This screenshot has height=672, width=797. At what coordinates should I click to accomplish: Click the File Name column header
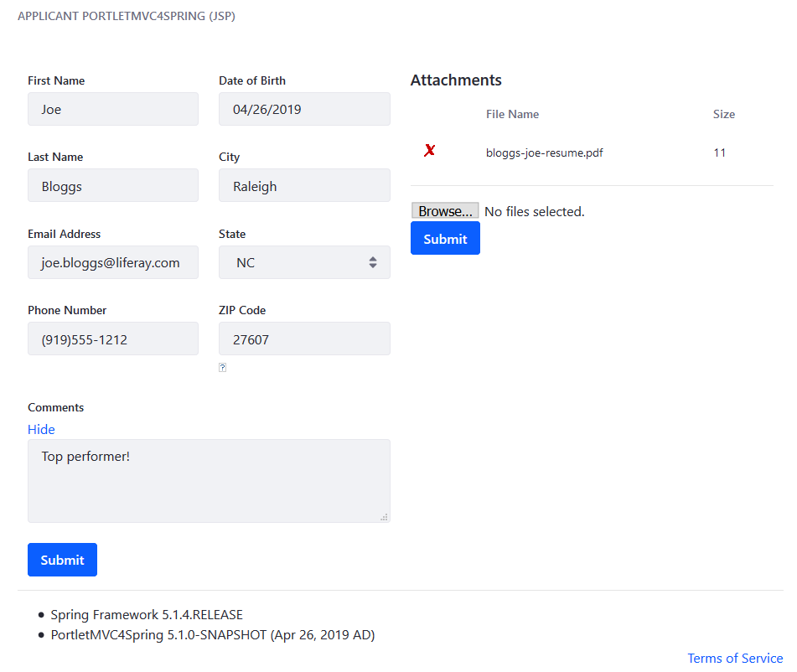(512, 114)
